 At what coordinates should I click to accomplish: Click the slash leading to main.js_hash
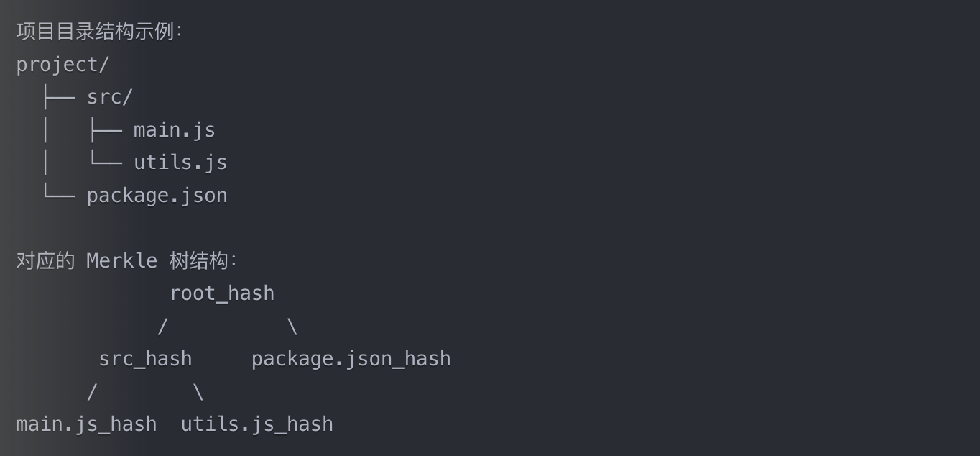coord(92,392)
